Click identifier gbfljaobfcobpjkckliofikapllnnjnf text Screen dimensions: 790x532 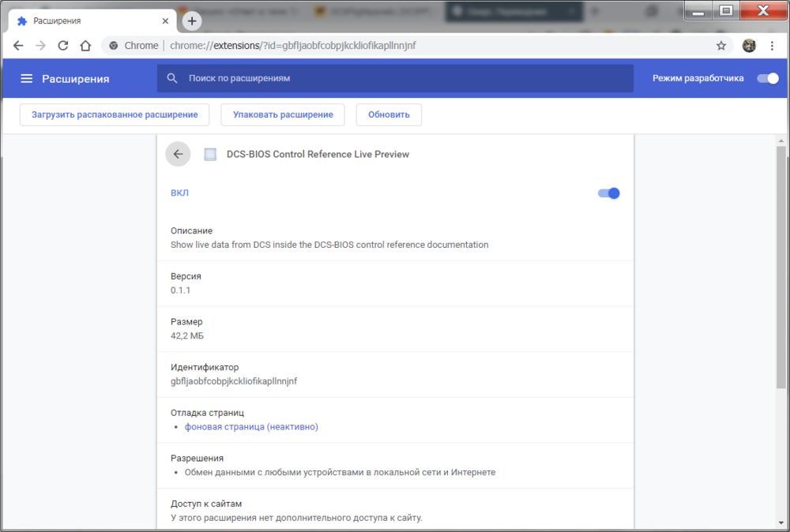[x=234, y=381]
